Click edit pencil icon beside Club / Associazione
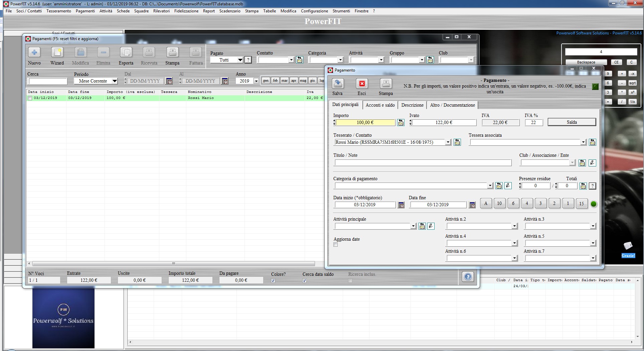644x351 pixels. point(592,163)
